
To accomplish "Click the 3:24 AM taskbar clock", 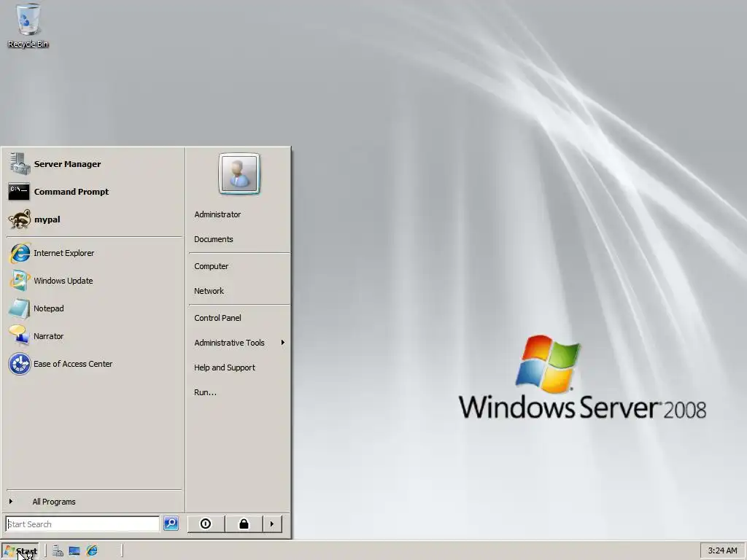I will coord(722,551).
